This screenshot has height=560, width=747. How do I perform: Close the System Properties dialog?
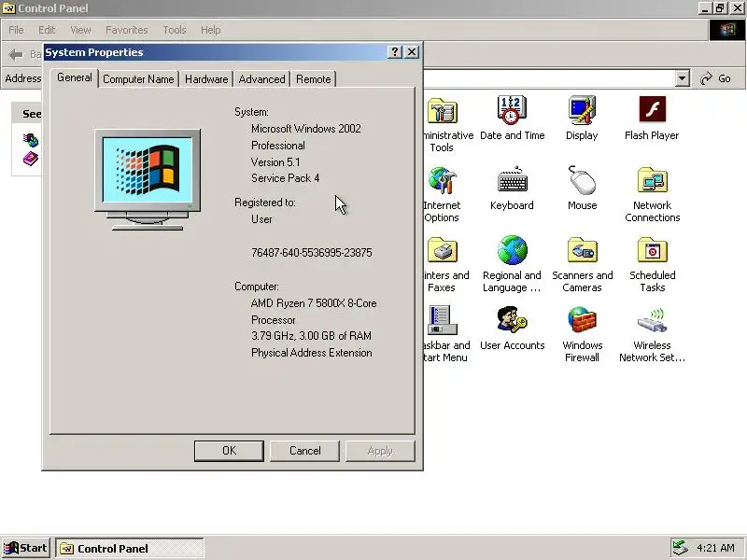[x=412, y=52]
